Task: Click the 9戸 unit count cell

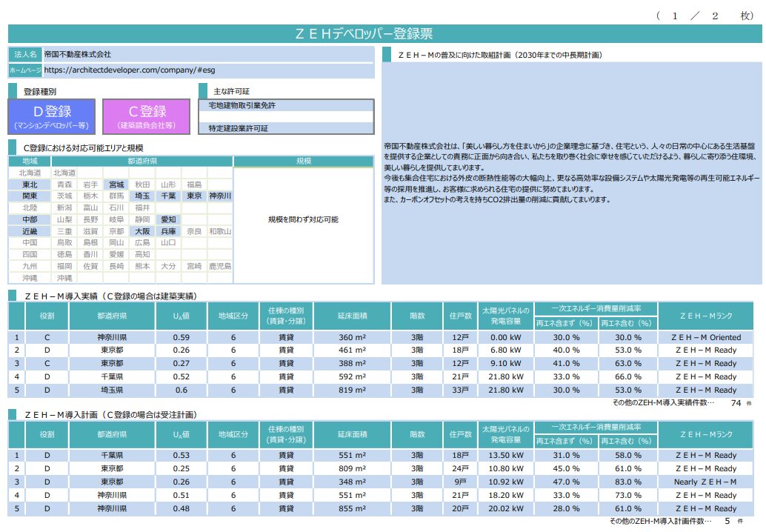Action: tap(460, 482)
